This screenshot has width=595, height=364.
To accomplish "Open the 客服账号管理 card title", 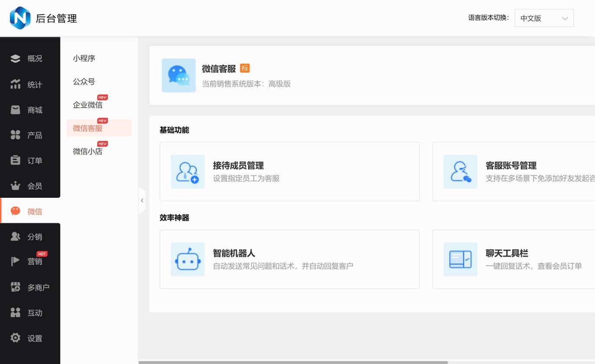I will pyautogui.click(x=511, y=166).
